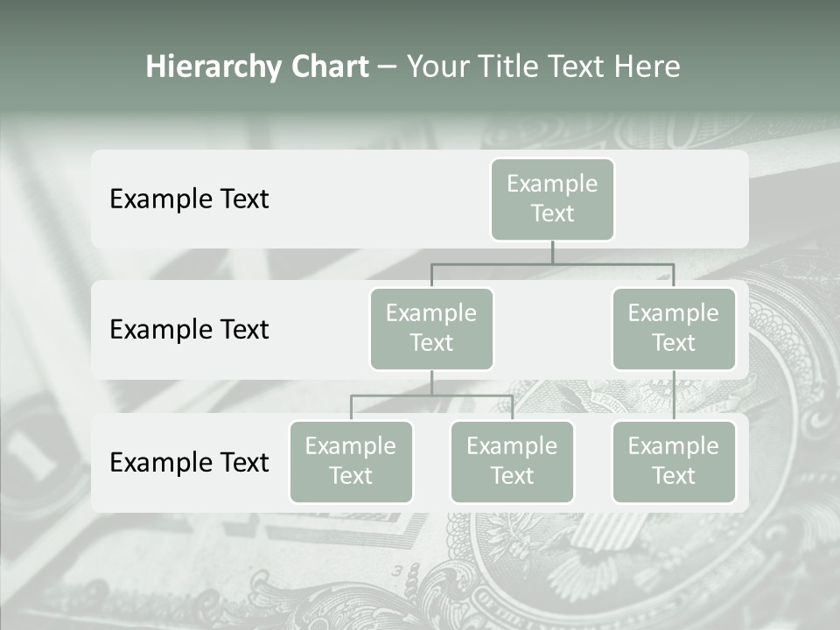This screenshot has width=840, height=630.
Task: Select the "Your Title Text Here" placeholder
Action: [x=542, y=66]
